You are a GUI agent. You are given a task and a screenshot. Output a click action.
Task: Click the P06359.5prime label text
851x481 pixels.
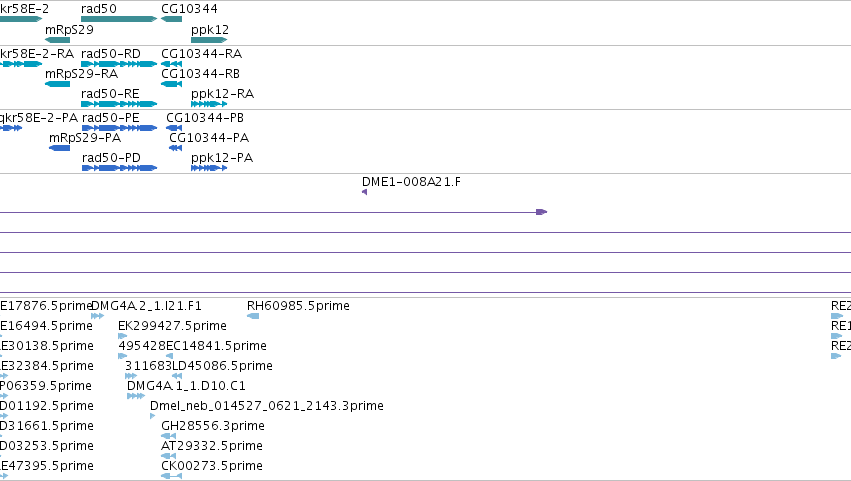tap(46, 386)
